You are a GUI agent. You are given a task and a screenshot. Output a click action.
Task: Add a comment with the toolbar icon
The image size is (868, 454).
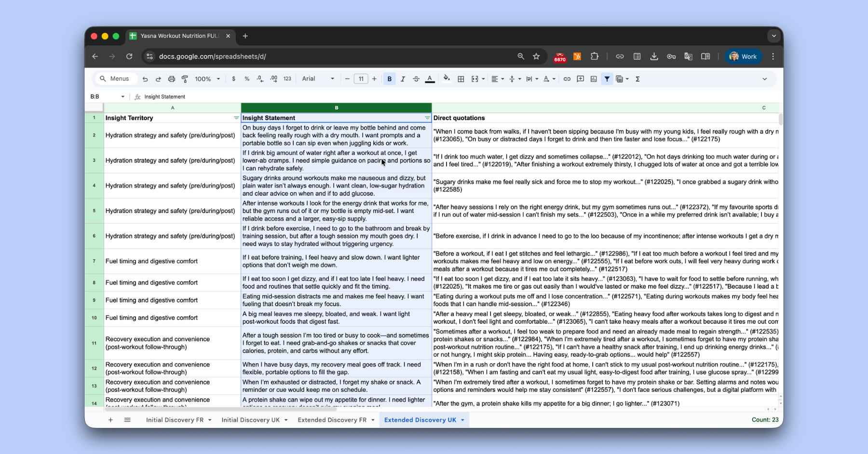(581, 79)
